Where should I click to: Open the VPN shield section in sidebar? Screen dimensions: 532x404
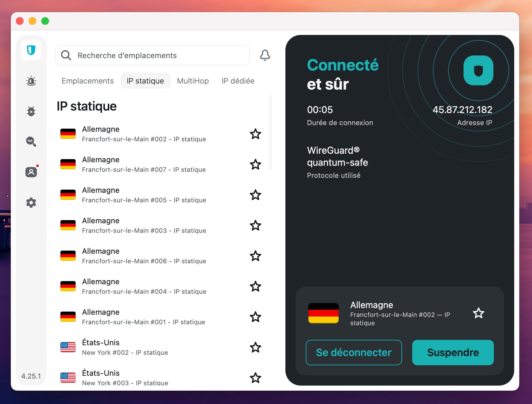31,50
